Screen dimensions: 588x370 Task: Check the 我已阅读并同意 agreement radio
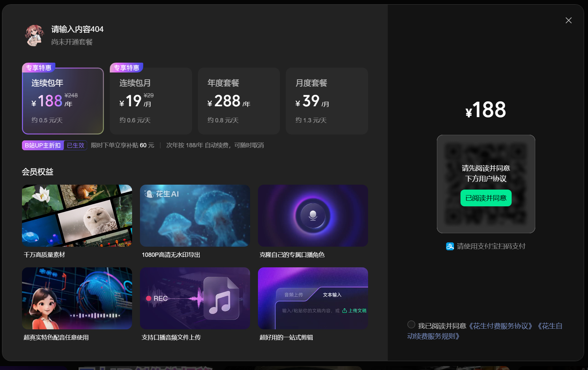coord(411,324)
